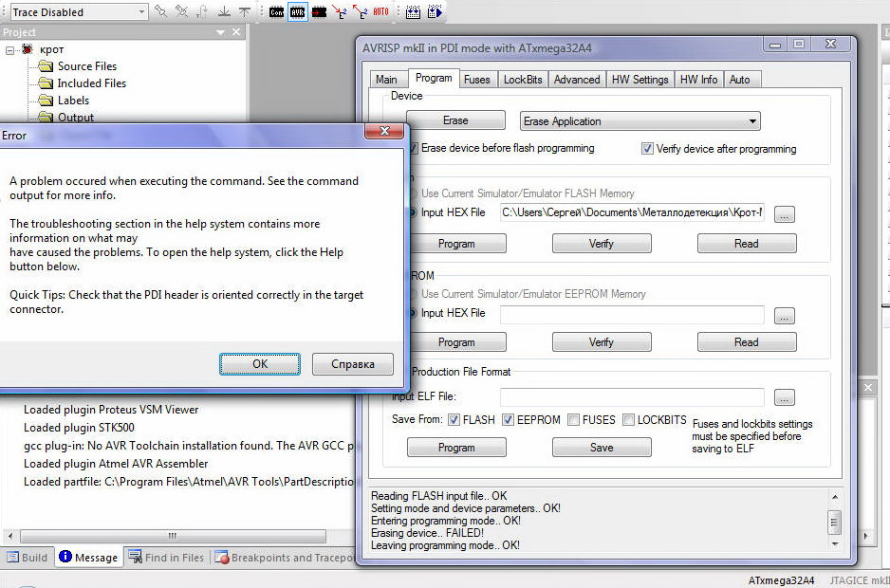Click the Flash Program button

click(456, 244)
